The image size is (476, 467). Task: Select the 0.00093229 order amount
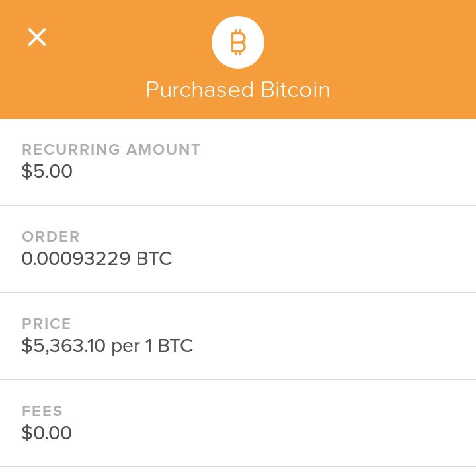point(76,258)
